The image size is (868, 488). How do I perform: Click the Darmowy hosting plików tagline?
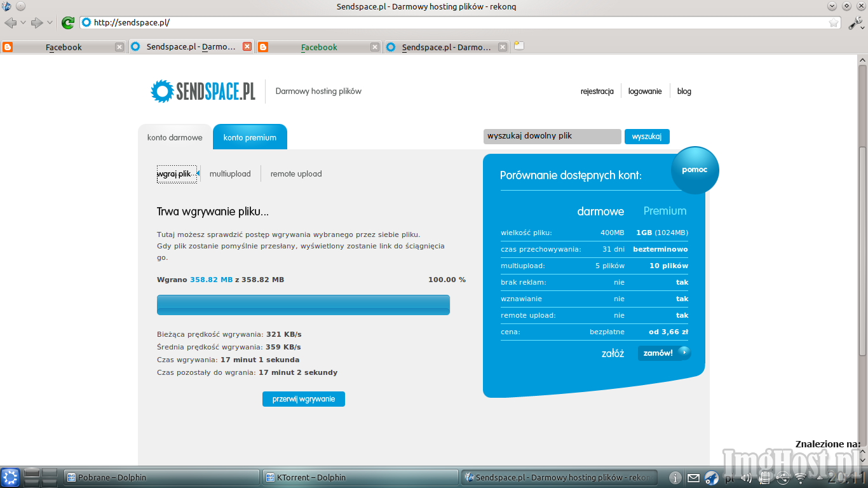(x=318, y=91)
